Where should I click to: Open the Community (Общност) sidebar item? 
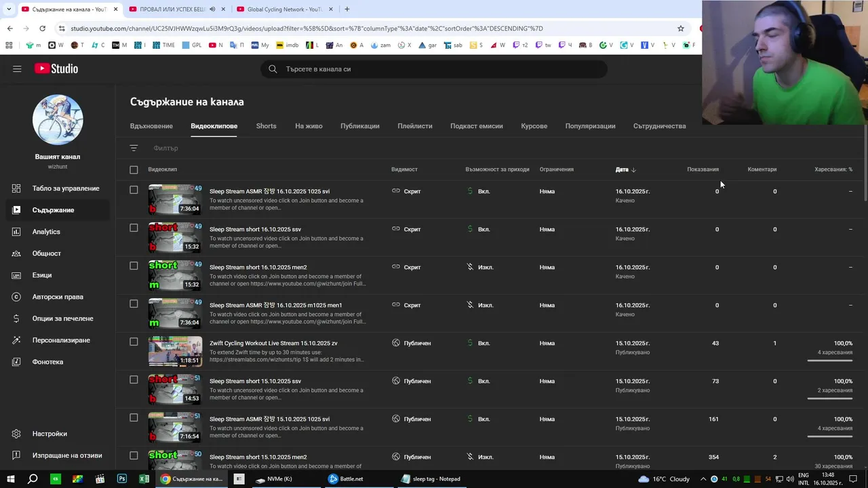click(x=58, y=253)
